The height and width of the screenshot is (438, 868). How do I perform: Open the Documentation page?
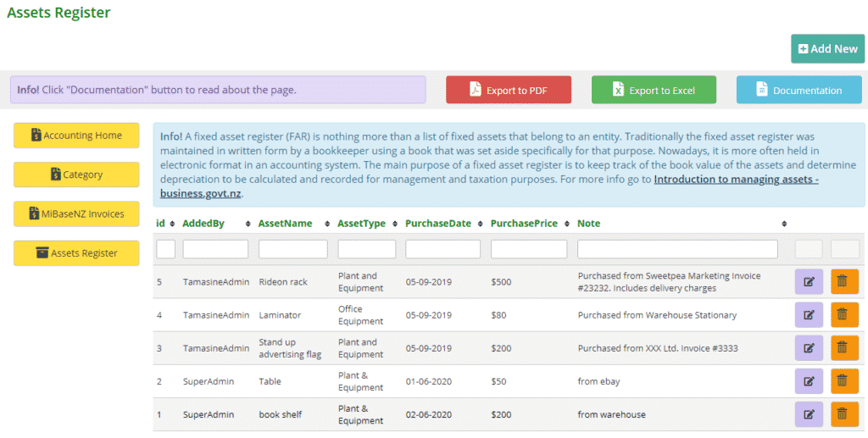798,90
